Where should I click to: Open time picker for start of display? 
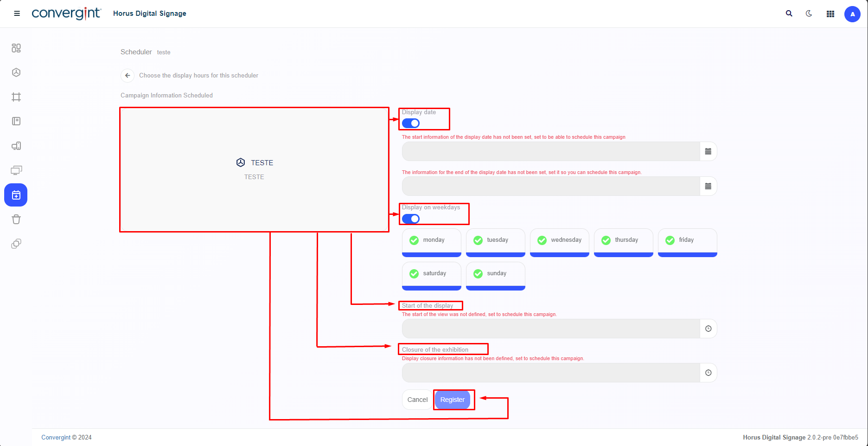(708, 329)
